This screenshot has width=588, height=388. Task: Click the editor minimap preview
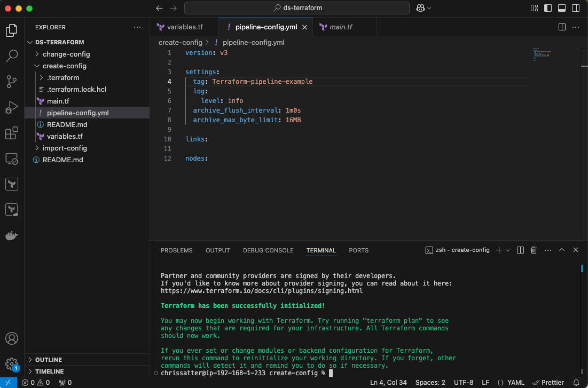(x=540, y=54)
